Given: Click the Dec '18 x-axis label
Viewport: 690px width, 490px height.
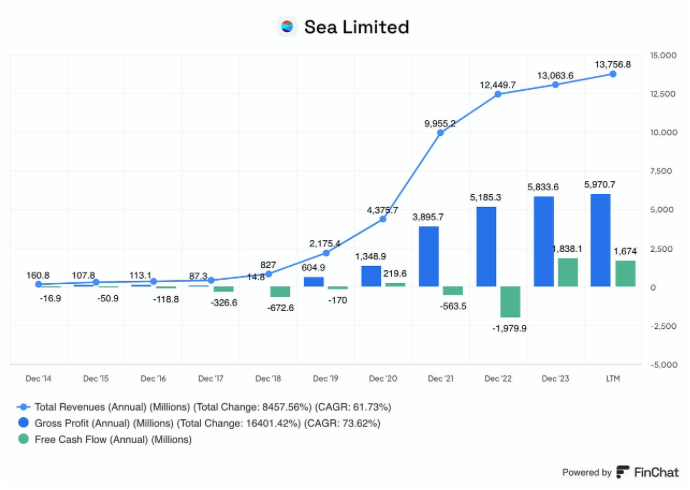Looking at the screenshot, I should pyautogui.click(x=268, y=378).
